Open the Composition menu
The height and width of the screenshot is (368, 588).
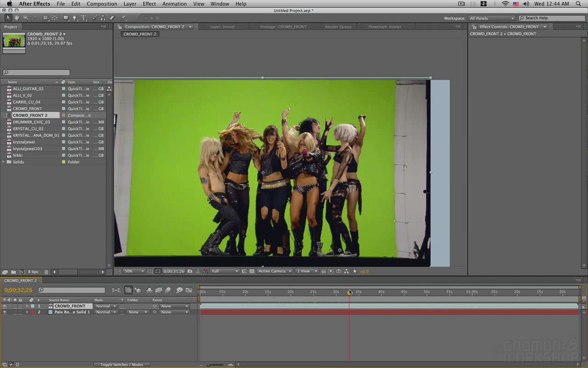click(102, 4)
